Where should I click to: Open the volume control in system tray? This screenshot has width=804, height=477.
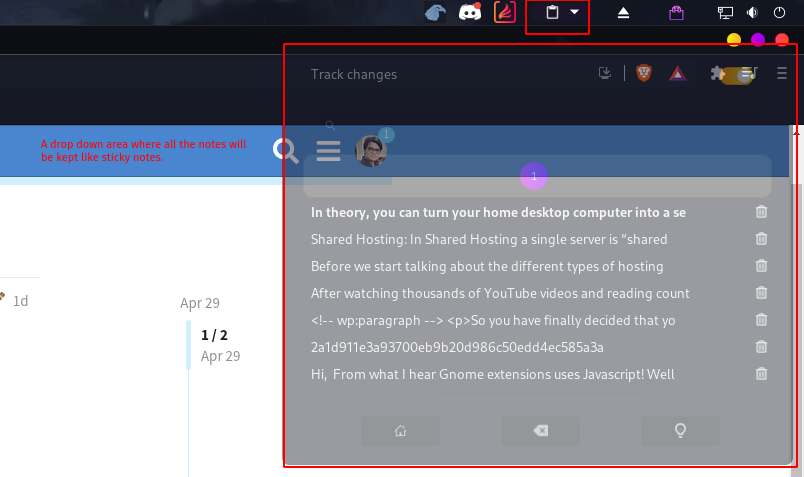752,12
